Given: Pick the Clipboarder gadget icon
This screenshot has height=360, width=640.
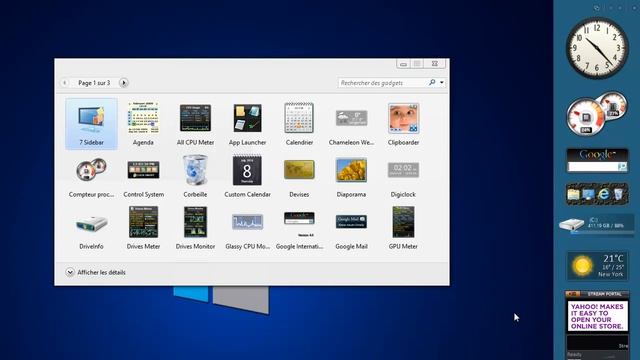Looking at the screenshot, I should (403, 118).
